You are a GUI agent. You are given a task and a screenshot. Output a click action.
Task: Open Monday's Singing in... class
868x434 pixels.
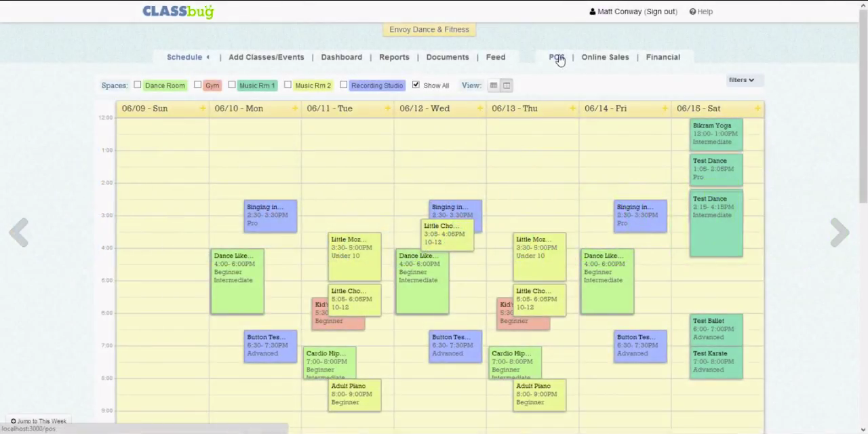click(x=270, y=216)
